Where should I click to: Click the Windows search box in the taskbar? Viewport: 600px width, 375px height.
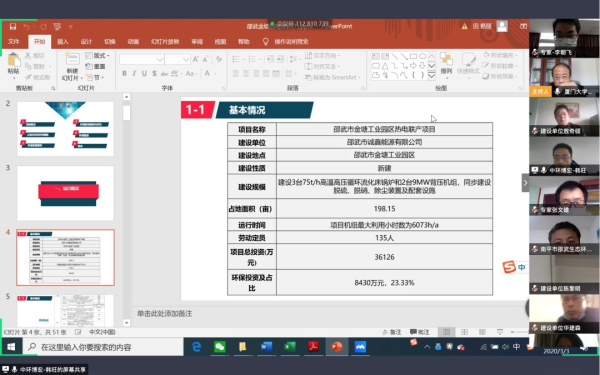(x=103, y=347)
